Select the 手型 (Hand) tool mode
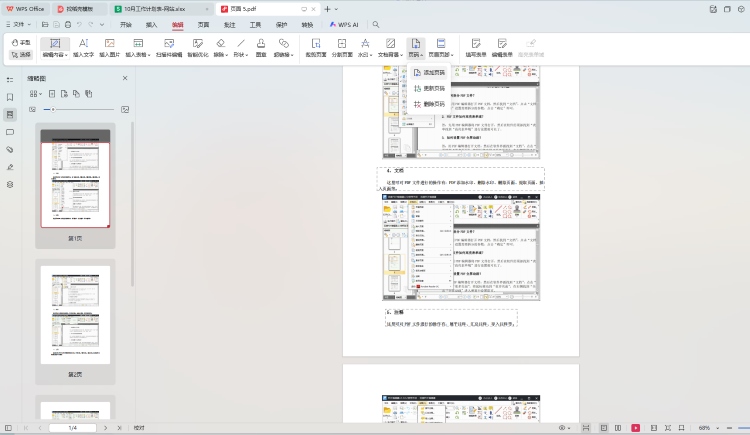This screenshot has width=750, height=435. pos(20,42)
